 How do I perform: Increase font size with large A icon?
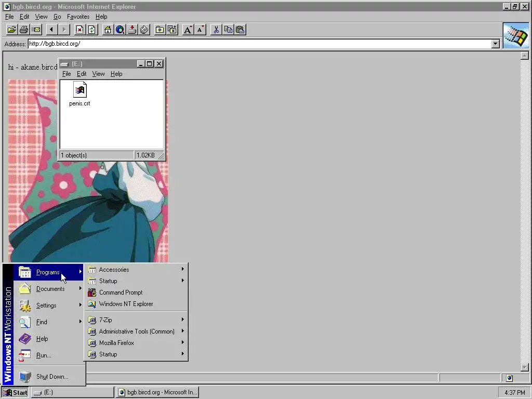coord(188,30)
